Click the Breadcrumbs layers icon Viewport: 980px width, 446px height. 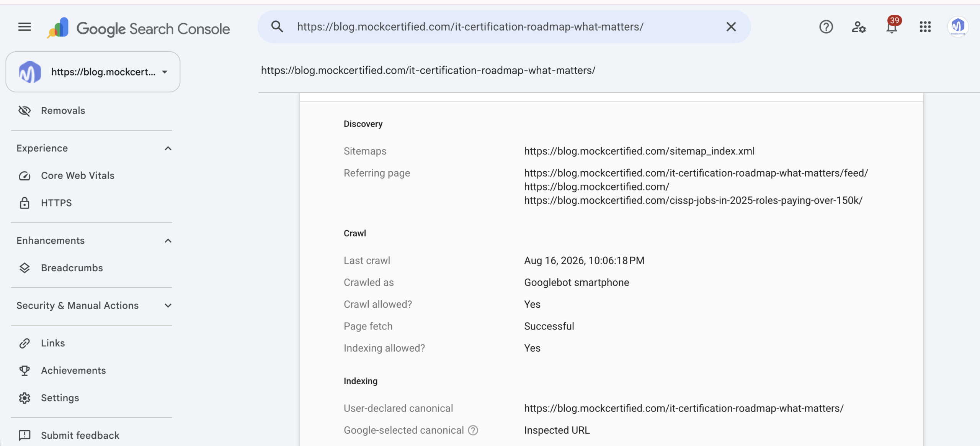tap(24, 268)
